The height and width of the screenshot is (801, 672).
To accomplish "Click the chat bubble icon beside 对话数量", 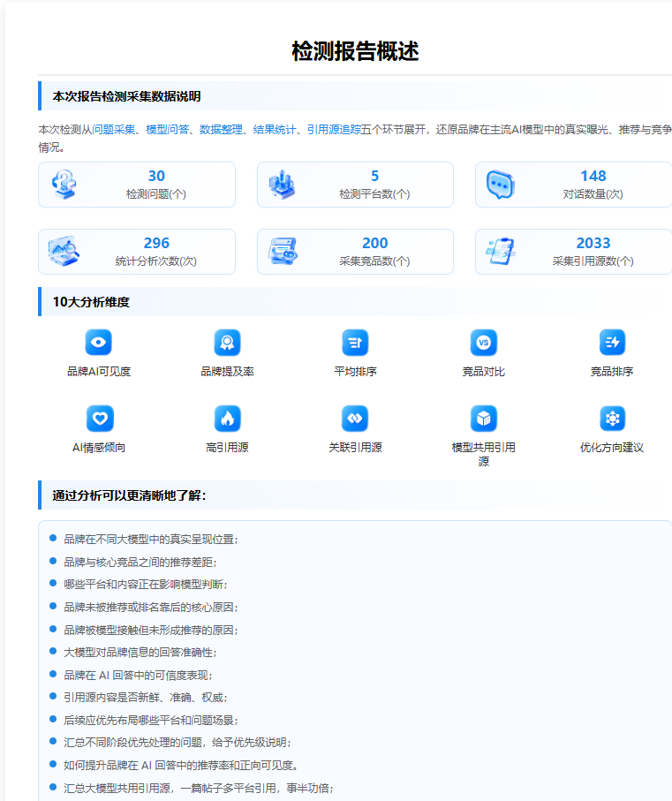I will tap(501, 185).
